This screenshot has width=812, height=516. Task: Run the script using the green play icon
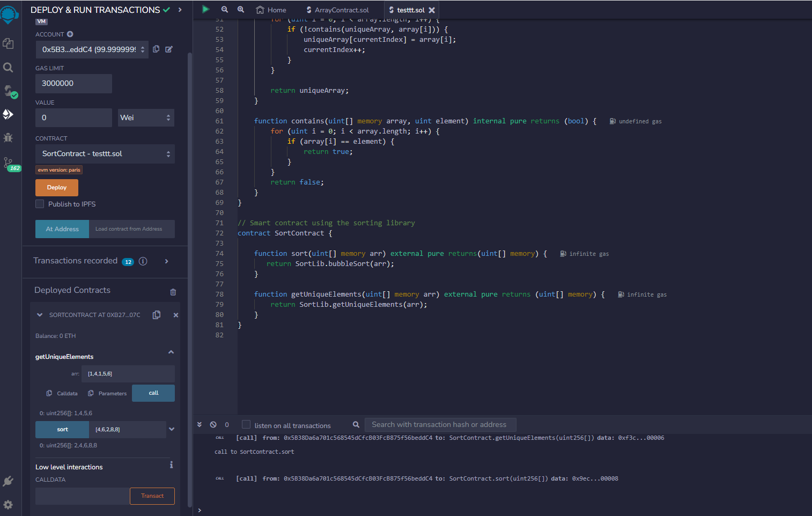tap(205, 9)
